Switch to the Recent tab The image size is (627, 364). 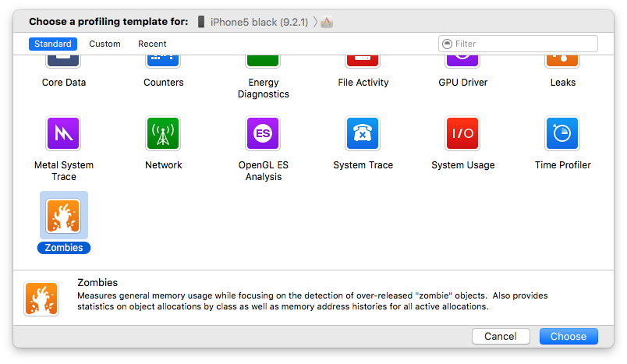click(x=152, y=44)
